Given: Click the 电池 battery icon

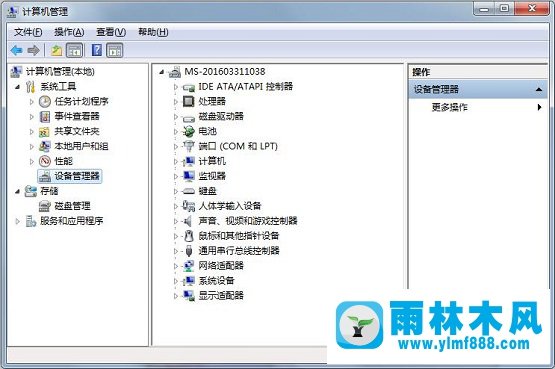Looking at the screenshot, I should pos(189,131).
